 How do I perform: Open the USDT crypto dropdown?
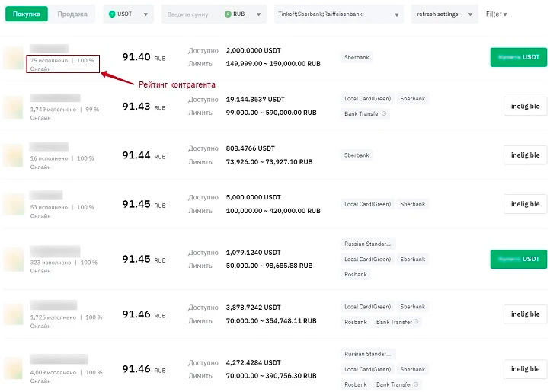pos(127,14)
